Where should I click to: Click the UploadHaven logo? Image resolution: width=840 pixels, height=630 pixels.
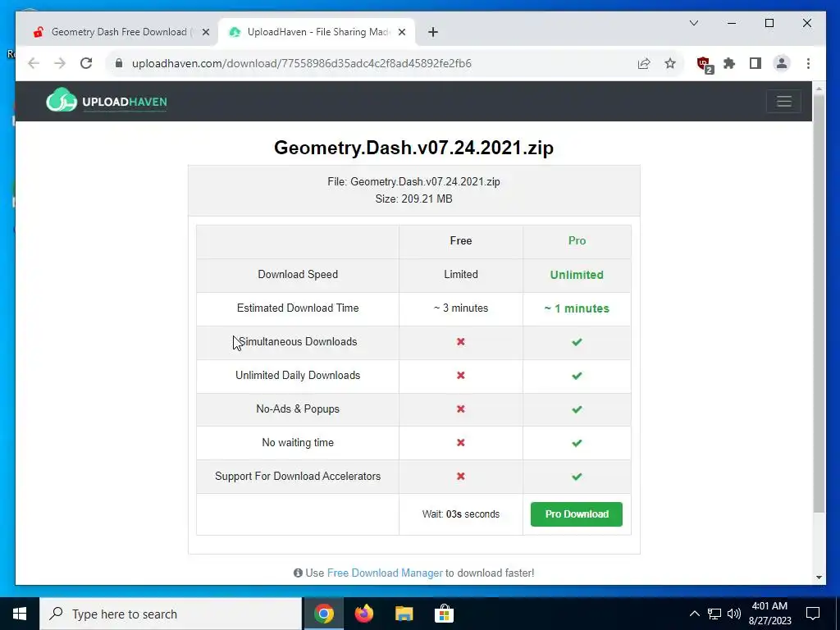tap(106, 100)
